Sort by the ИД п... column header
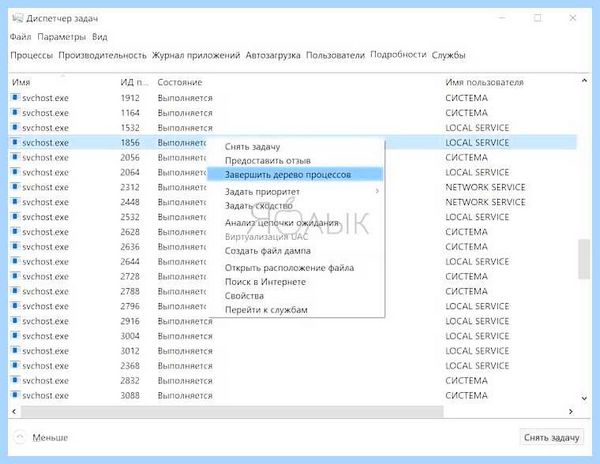600x464 pixels. [134, 82]
